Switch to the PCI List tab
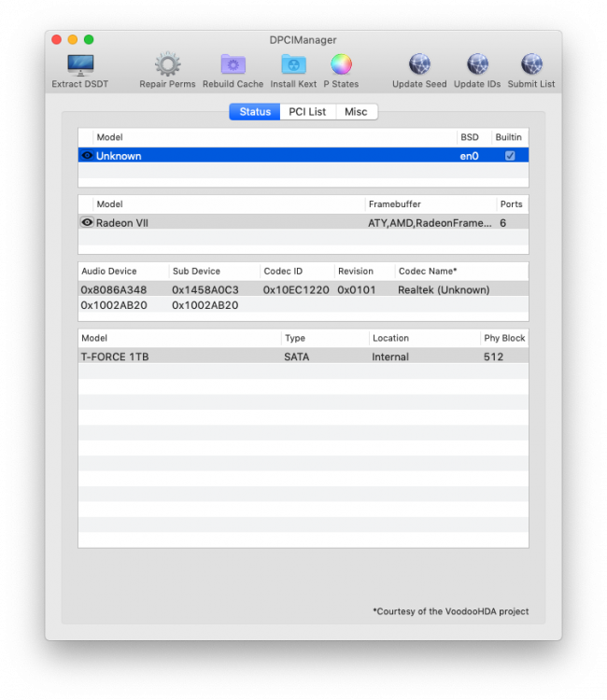The image size is (607, 700). (x=307, y=112)
